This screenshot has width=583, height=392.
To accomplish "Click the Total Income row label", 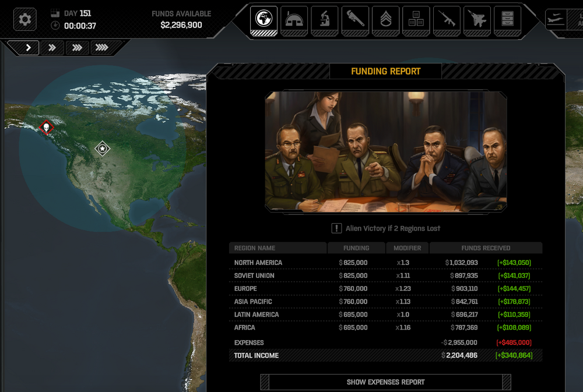I will click(256, 355).
